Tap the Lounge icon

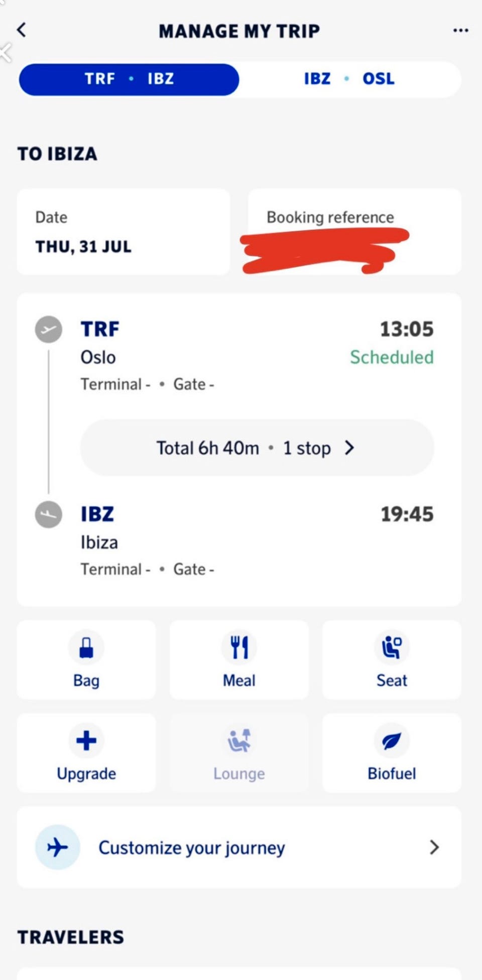(x=239, y=741)
